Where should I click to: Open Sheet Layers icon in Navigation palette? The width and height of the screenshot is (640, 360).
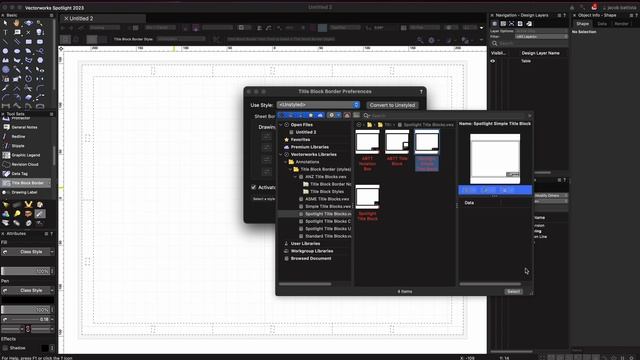(503, 24)
